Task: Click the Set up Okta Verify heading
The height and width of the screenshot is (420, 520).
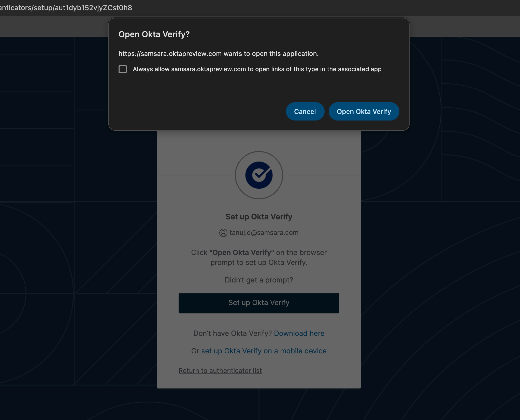Action: [x=259, y=217]
